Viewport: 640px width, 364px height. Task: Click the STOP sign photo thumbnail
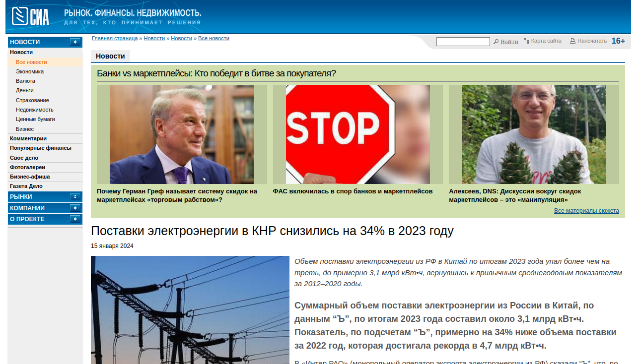[x=358, y=134]
